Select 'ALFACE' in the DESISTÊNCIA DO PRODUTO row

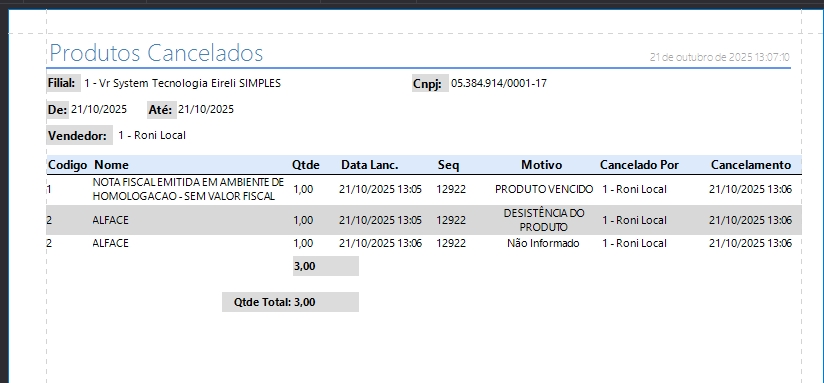tap(110, 220)
